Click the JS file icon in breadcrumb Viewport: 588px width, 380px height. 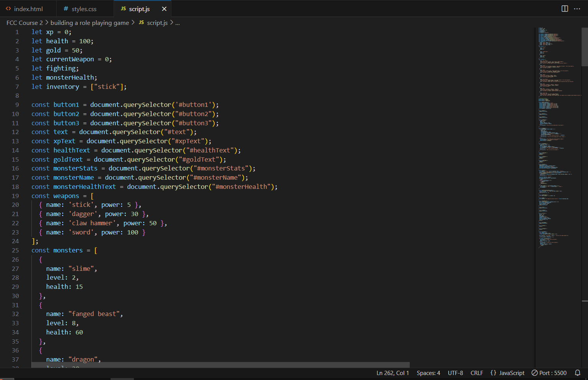pos(141,23)
